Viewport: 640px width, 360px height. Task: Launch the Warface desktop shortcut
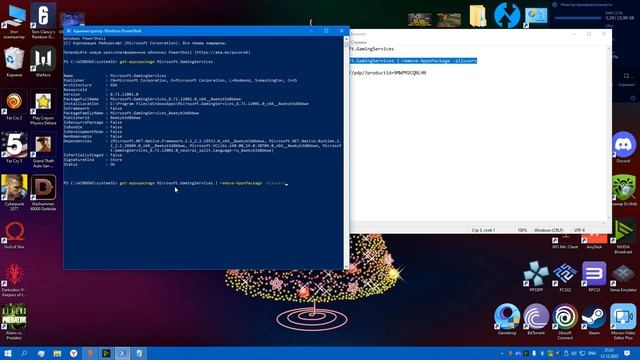[x=43, y=61]
